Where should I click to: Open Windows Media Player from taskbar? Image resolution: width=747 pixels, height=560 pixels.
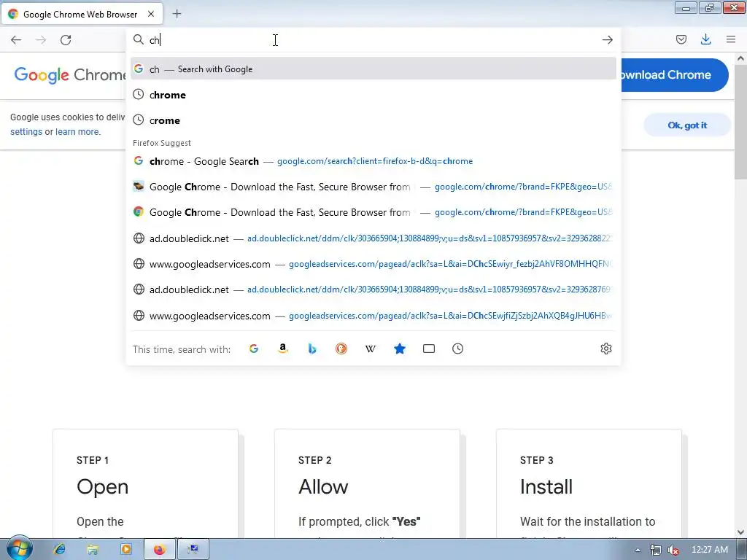click(x=126, y=550)
